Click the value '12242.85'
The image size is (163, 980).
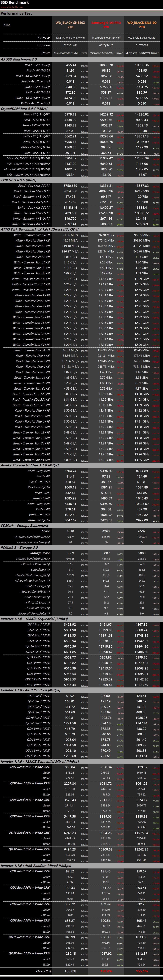[142, 849]
